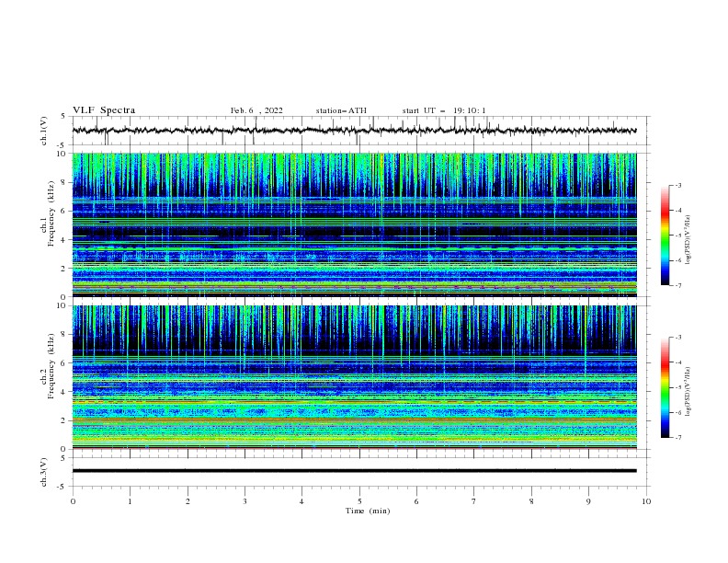Click the ch.1 PSD color scale bar

[665, 236]
